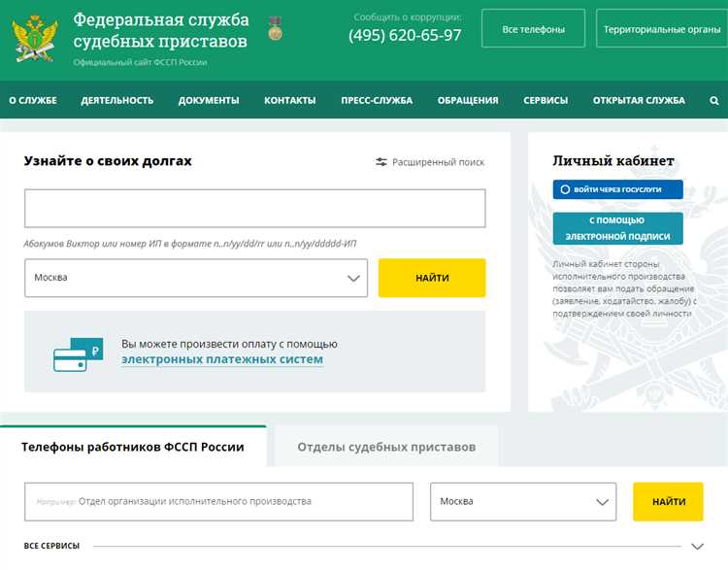
Task: Click the yellow НАЙТИ button in the debt search
Action: pyautogui.click(x=432, y=278)
